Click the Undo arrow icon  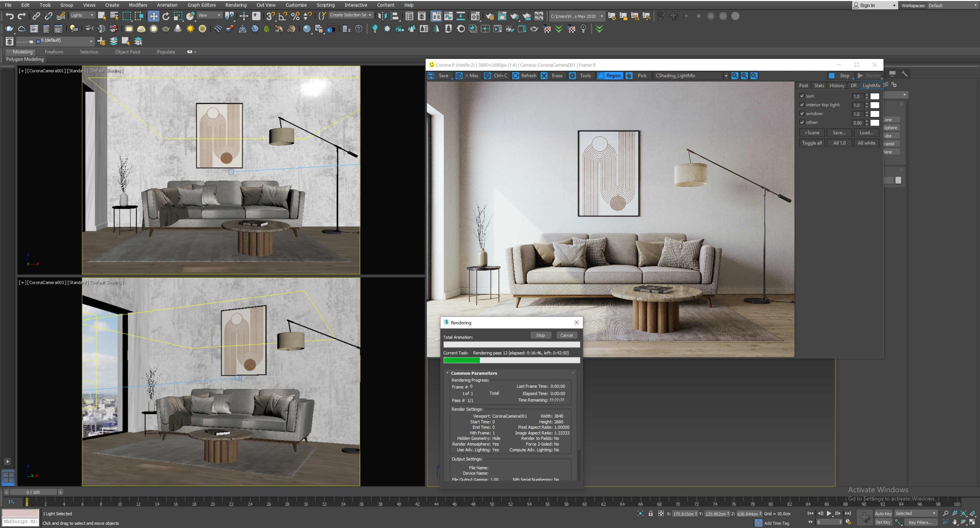pyautogui.click(x=10, y=16)
